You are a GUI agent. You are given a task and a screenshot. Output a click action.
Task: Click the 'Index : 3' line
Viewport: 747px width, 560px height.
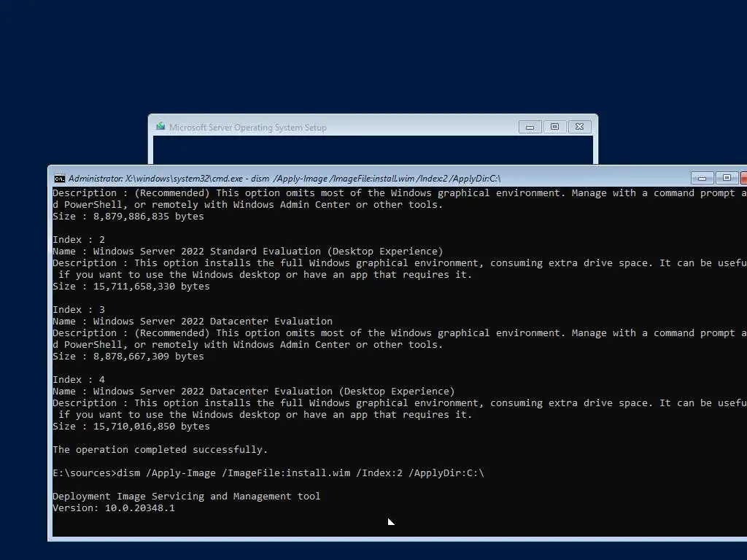click(79, 309)
